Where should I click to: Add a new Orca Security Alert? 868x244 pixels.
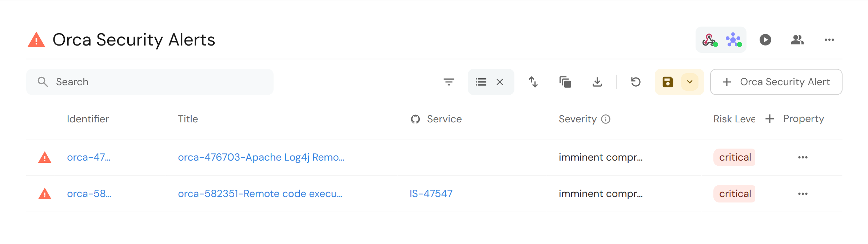[x=776, y=82]
